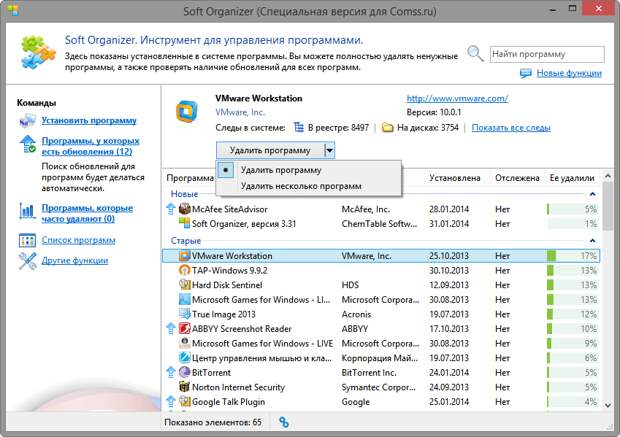This screenshot has width=620, height=437.
Task: Click the registry traces icon beside В реестре
Action: coord(299,127)
